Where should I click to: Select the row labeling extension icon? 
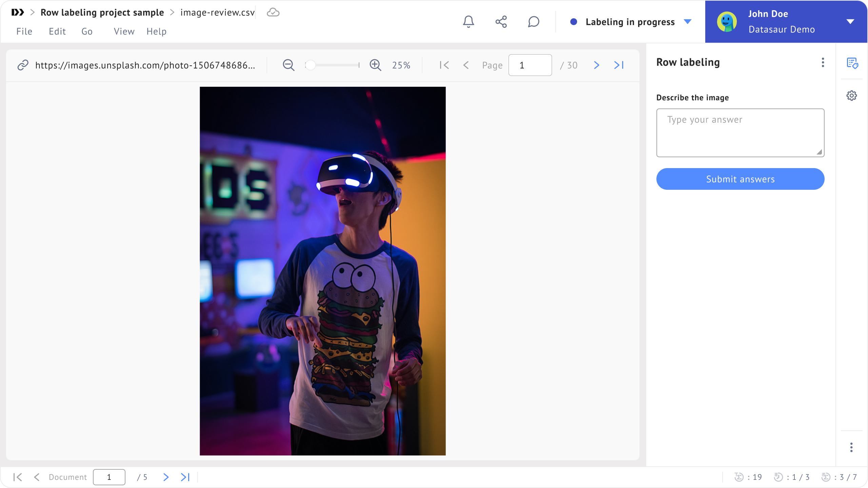pyautogui.click(x=852, y=63)
